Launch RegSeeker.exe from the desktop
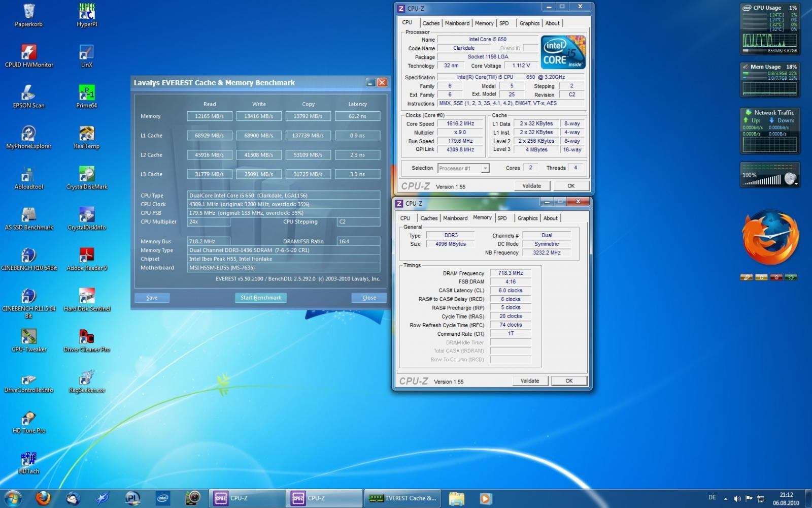This screenshot has height=508, width=812. (x=87, y=381)
